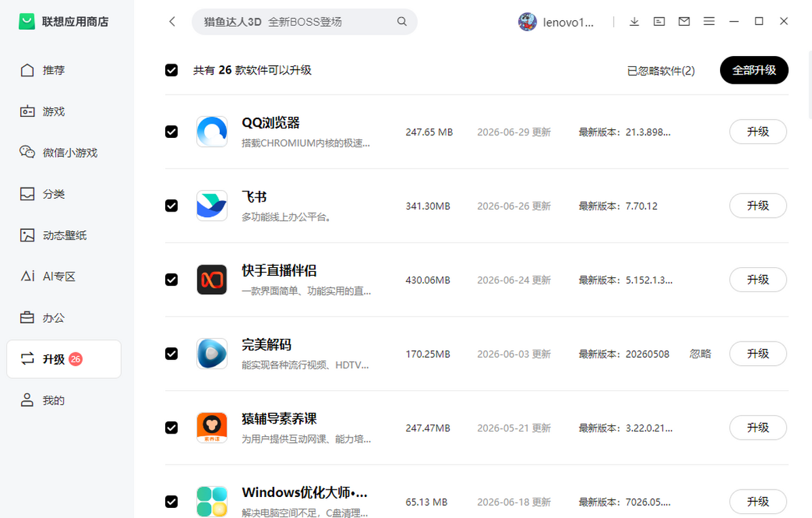Click the 2026-06-24 更新 date
Viewport: 812px width, 518px height.
click(x=514, y=280)
